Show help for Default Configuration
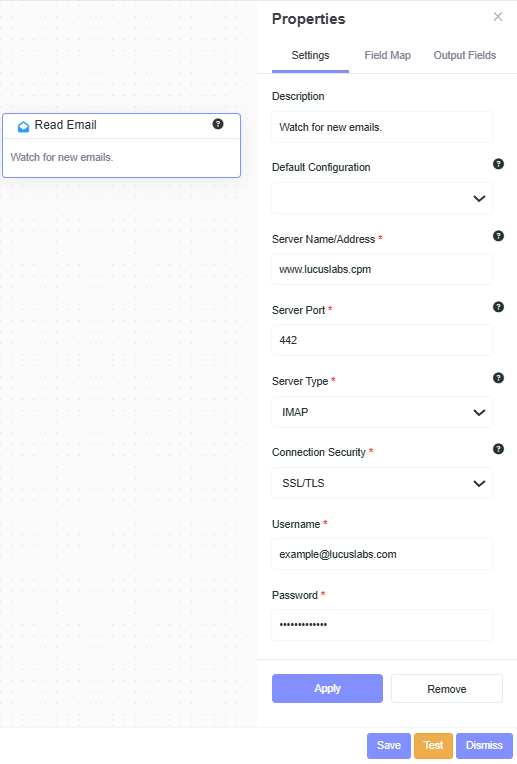 498,164
